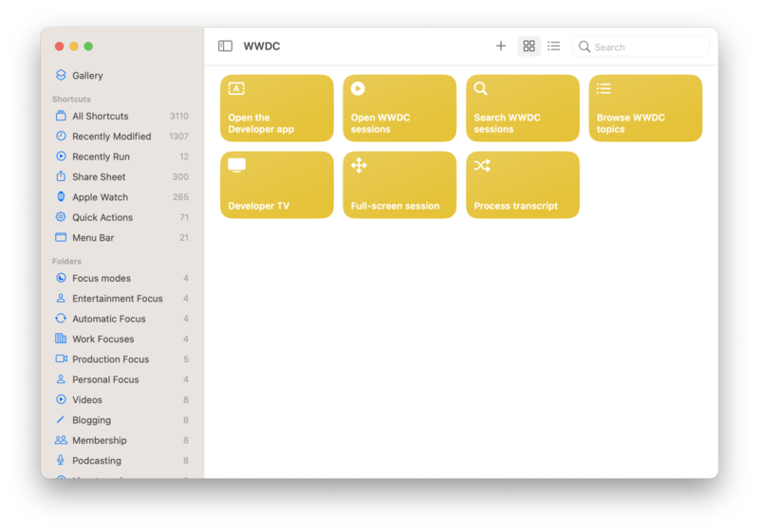759x532 pixels.
Task: Click the Apple Watch icon
Action: 61,197
